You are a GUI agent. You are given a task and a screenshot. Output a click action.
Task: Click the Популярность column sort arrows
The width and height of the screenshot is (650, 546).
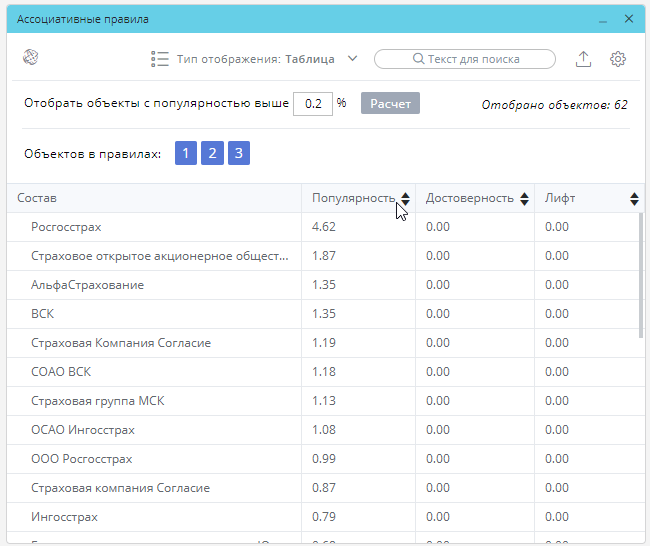[x=405, y=199]
